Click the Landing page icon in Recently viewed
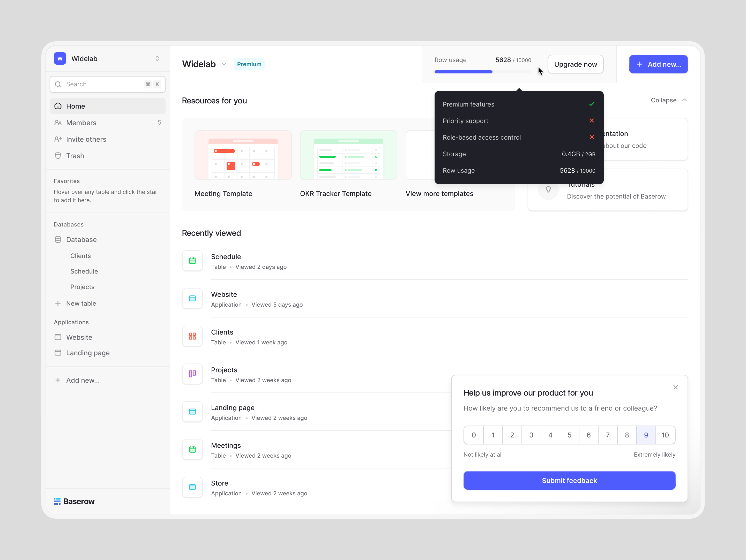The width and height of the screenshot is (746, 560). [192, 412]
